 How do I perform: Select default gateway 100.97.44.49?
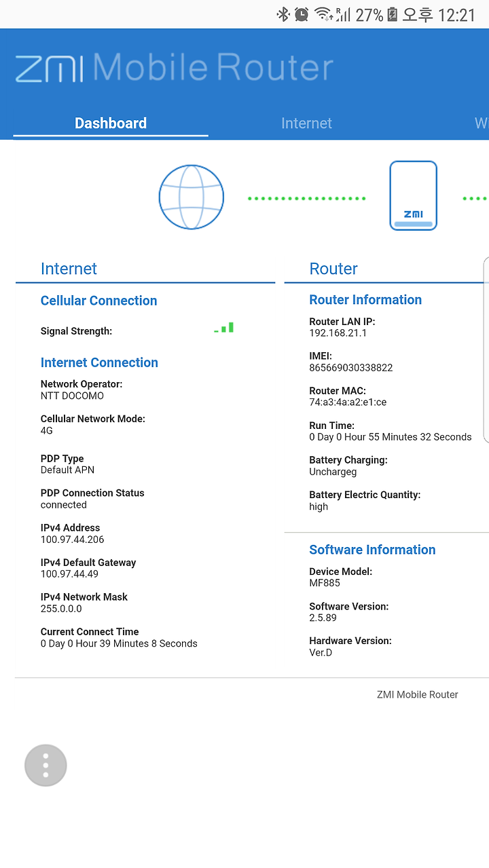(x=69, y=574)
